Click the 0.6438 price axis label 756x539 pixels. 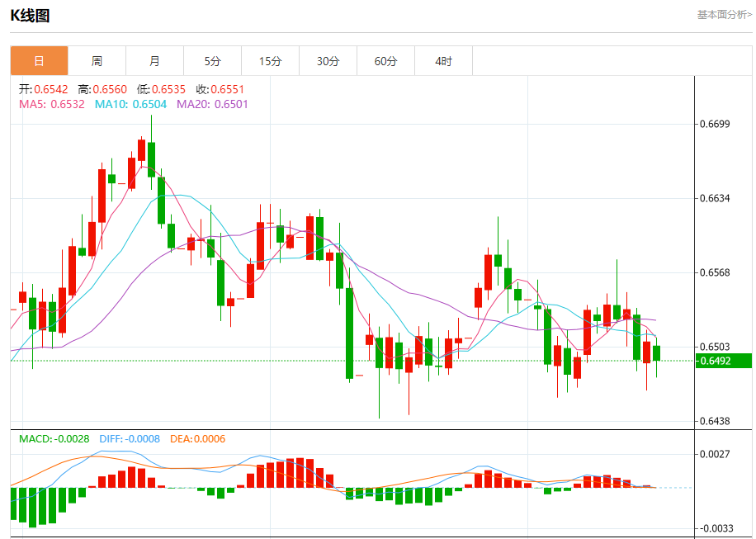click(715, 421)
